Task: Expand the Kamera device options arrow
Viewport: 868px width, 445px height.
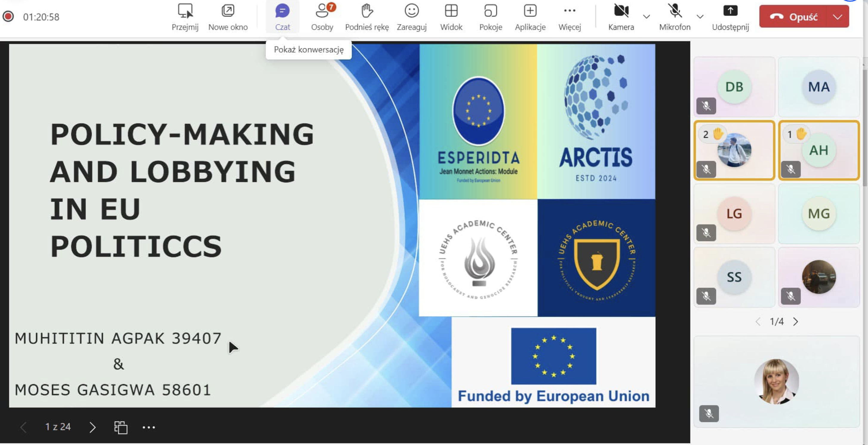Action: click(646, 16)
